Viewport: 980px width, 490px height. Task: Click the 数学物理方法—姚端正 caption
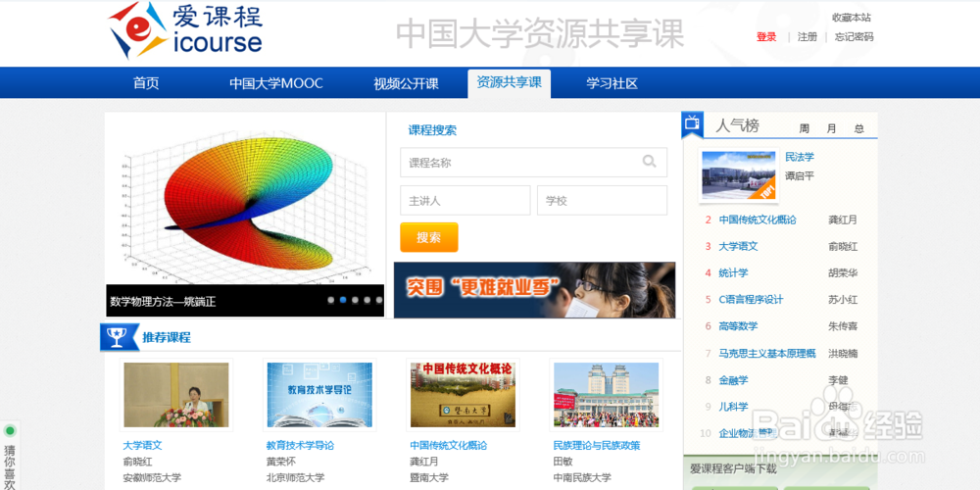coord(163,302)
